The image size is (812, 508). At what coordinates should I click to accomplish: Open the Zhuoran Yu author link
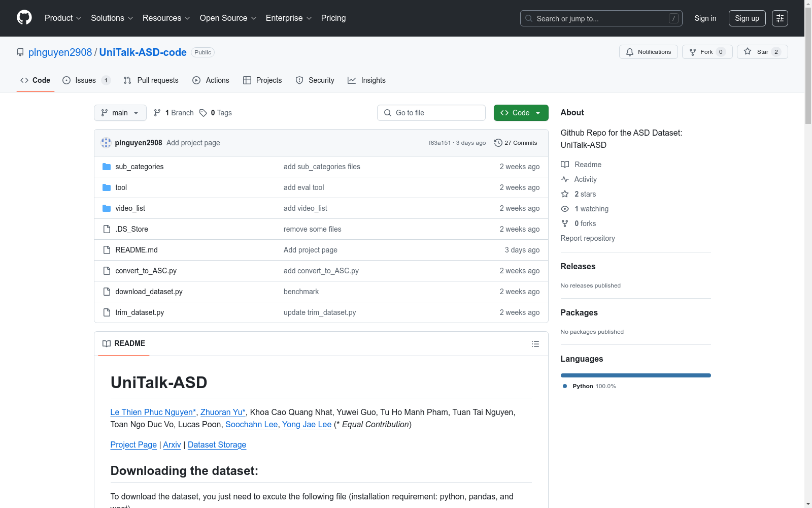223,412
